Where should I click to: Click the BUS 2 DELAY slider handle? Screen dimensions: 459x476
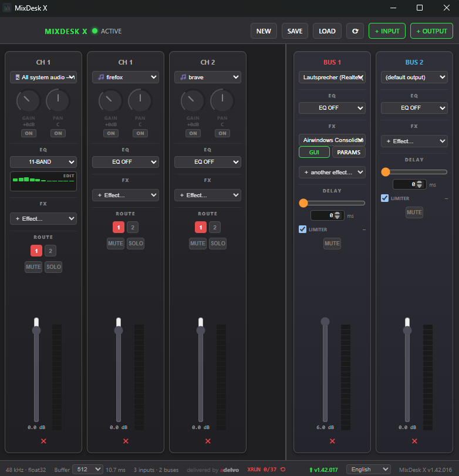[x=386, y=172]
